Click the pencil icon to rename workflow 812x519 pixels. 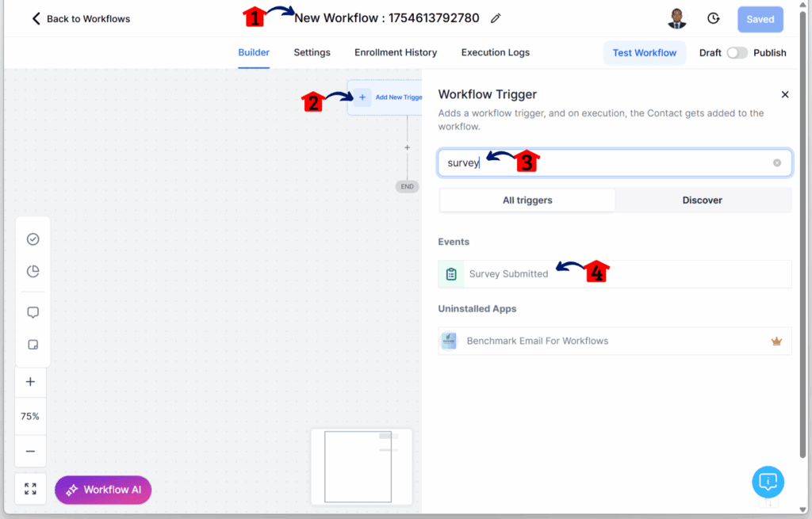coord(496,19)
